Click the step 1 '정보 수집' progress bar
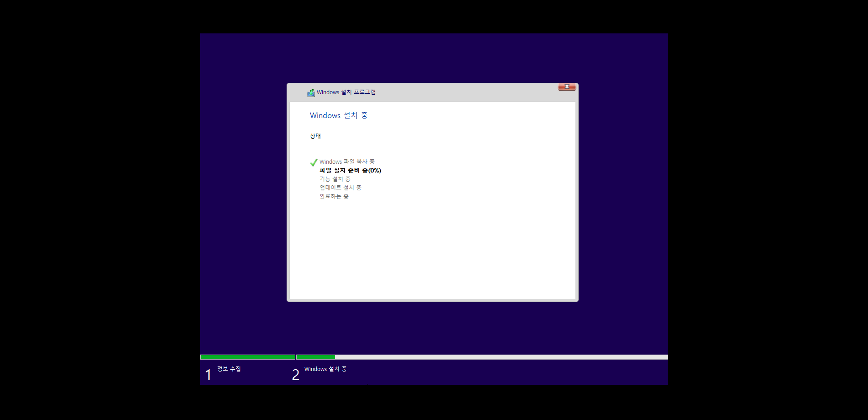 click(x=248, y=357)
